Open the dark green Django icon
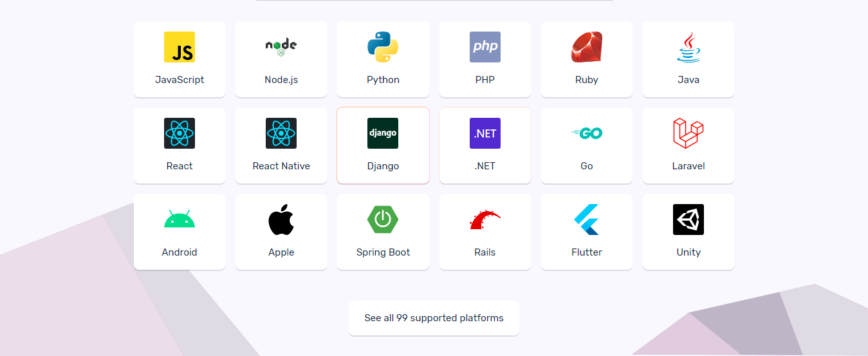The height and width of the screenshot is (356, 868). [x=383, y=133]
